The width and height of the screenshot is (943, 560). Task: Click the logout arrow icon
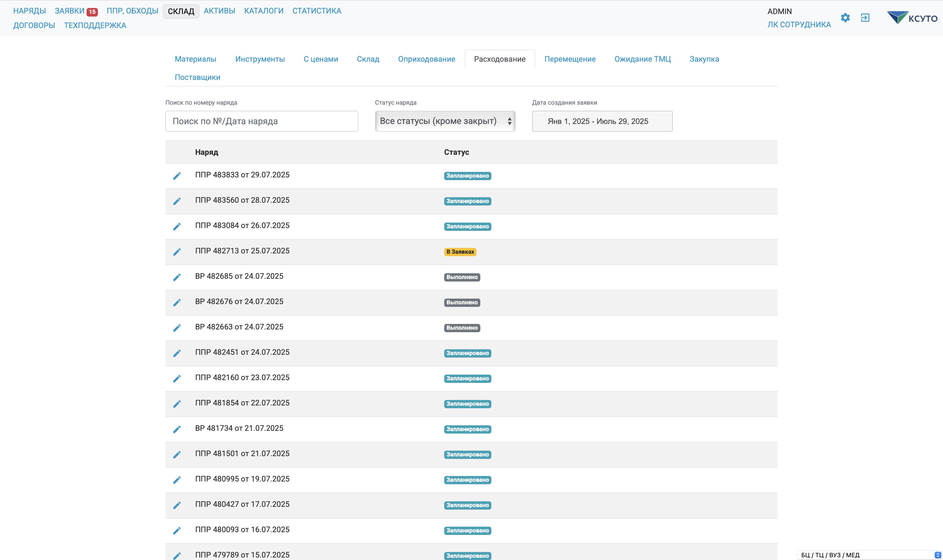[x=865, y=18]
